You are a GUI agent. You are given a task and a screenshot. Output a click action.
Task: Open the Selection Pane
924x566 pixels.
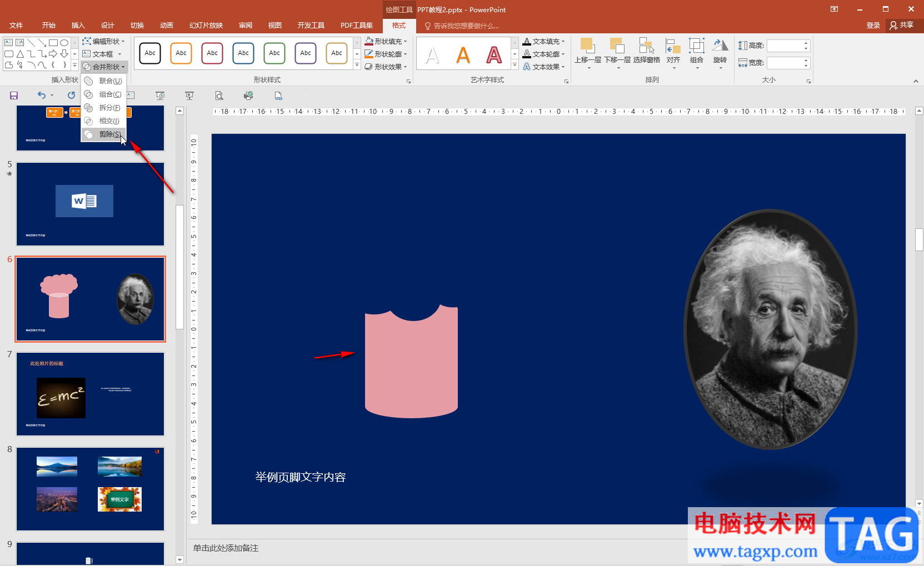pyautogui.click(x=646, y=52)
